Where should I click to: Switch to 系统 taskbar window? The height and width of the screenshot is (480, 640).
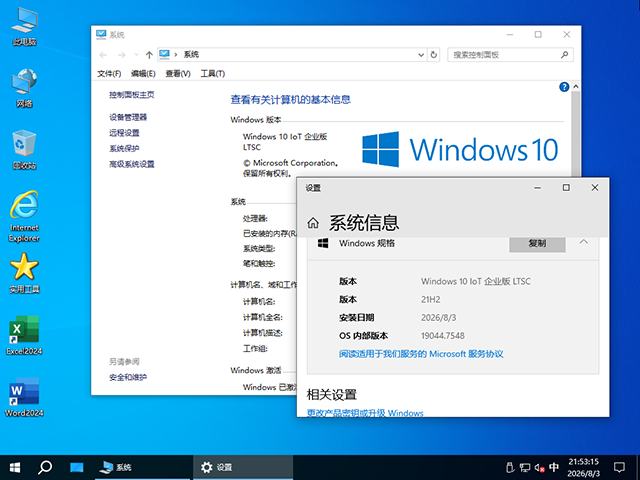tap(142, 467)
